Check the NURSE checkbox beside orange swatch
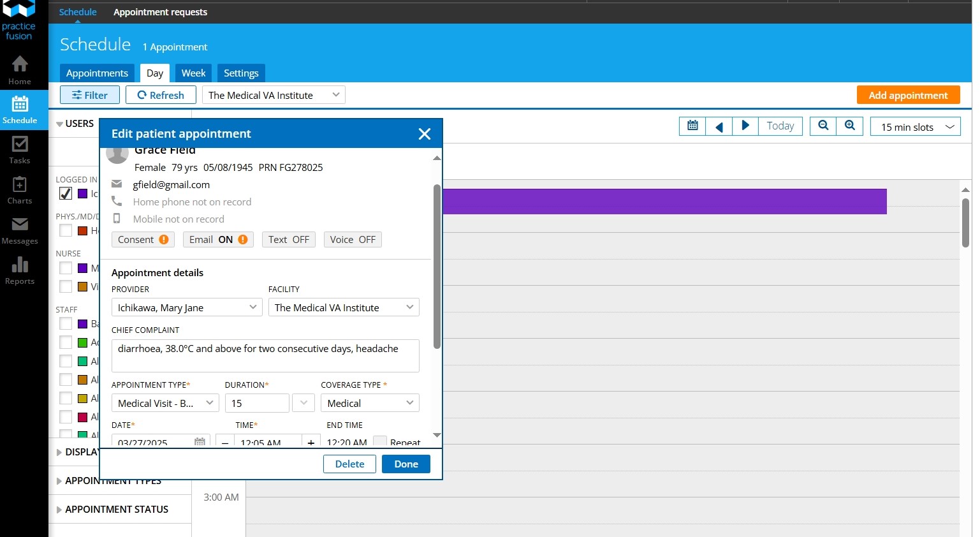Image resolution: width=980 pixels, height=537 pixels. tap(66, 286)
